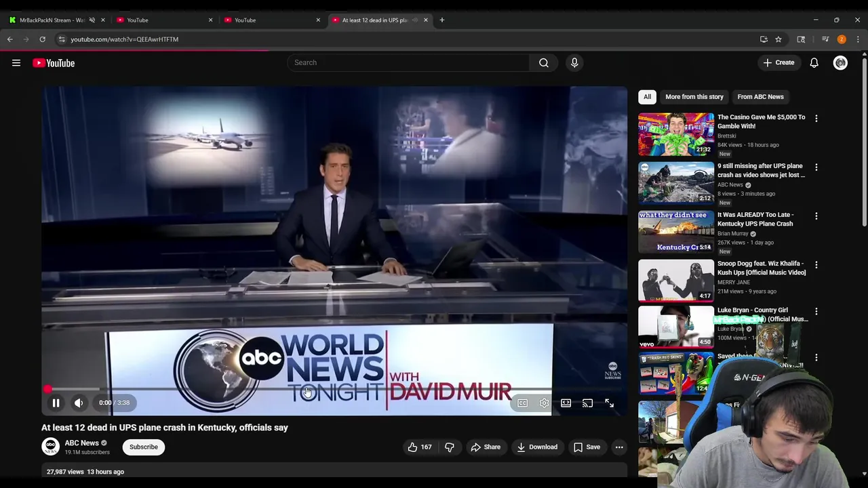Open more actions next to Save

[619, 447]
